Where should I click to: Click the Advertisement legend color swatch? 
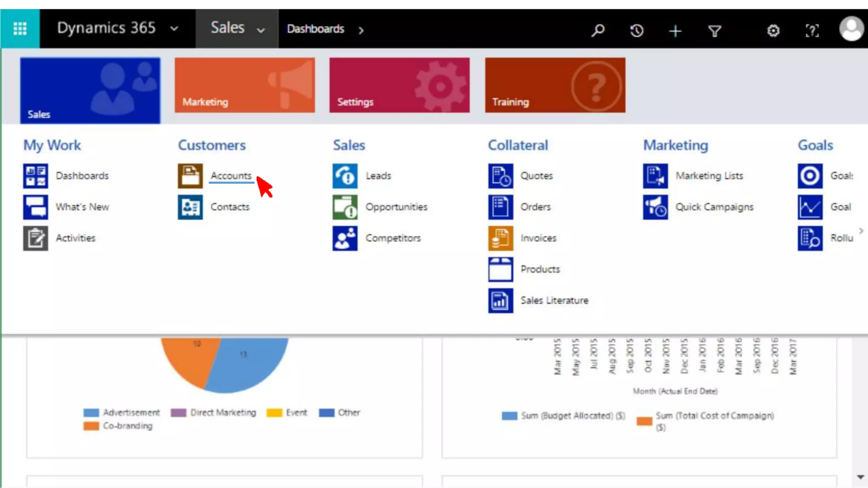tap(91, 413)
